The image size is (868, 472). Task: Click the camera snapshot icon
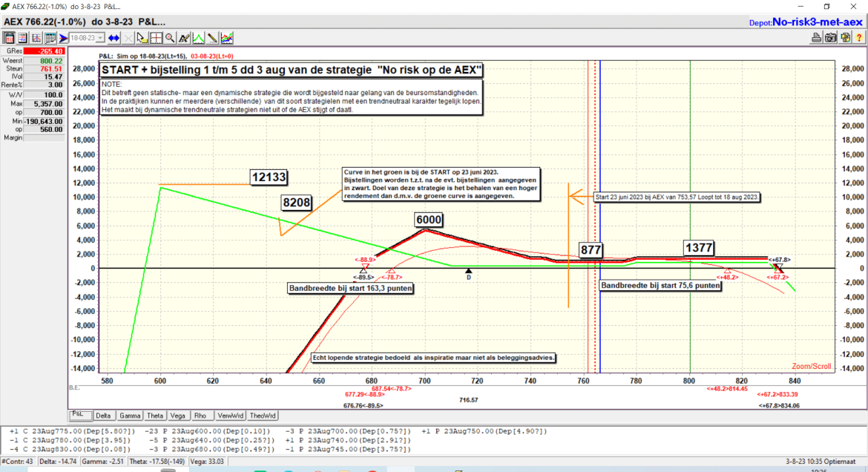pos(830,39)
